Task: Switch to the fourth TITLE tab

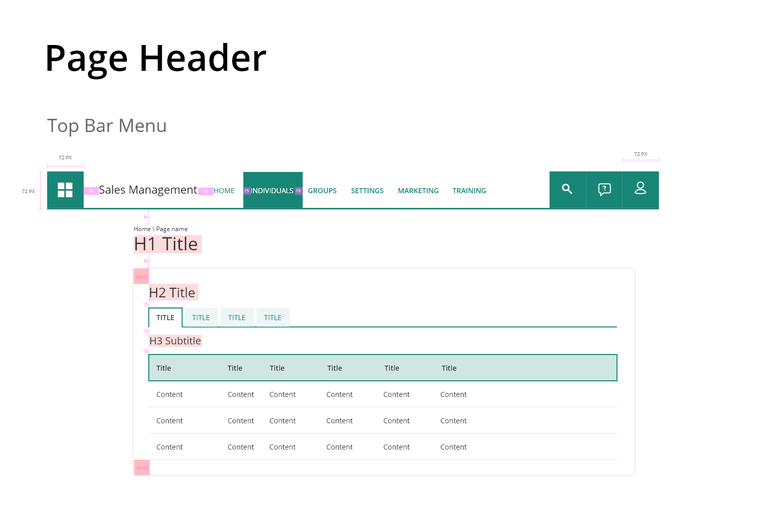Action: click(x=273, y=318)
